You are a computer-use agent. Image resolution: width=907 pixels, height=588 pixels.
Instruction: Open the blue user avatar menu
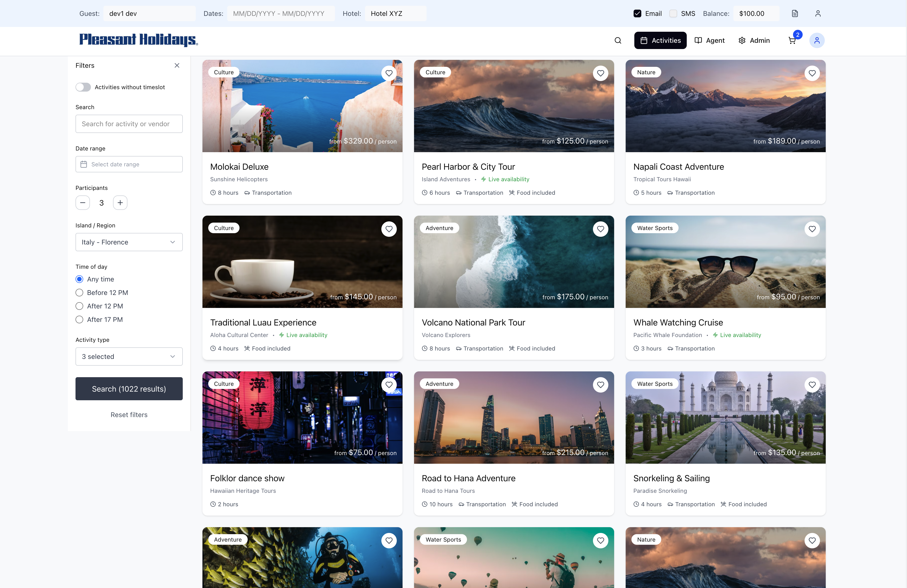point(817,40)
